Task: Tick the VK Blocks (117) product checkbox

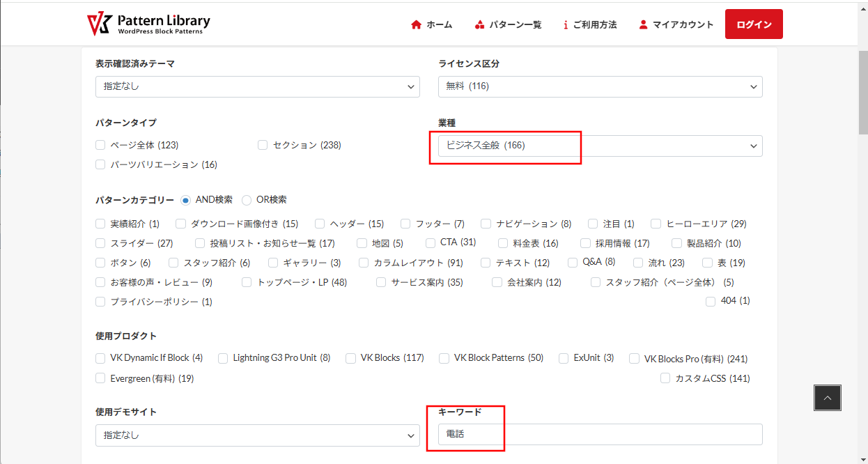Action: [x=350, y=358]
